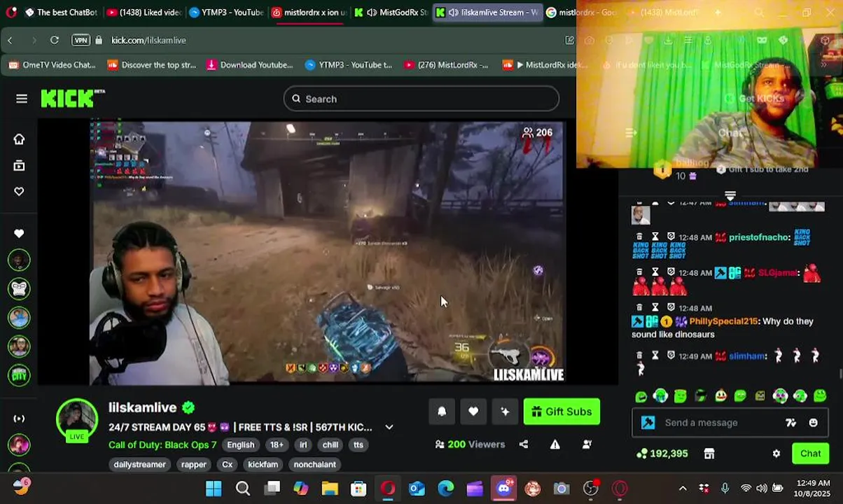The height and width of the screenshot is (504, 843).
Task: Click the sparkle subscribe button
Action: [505, 412]
